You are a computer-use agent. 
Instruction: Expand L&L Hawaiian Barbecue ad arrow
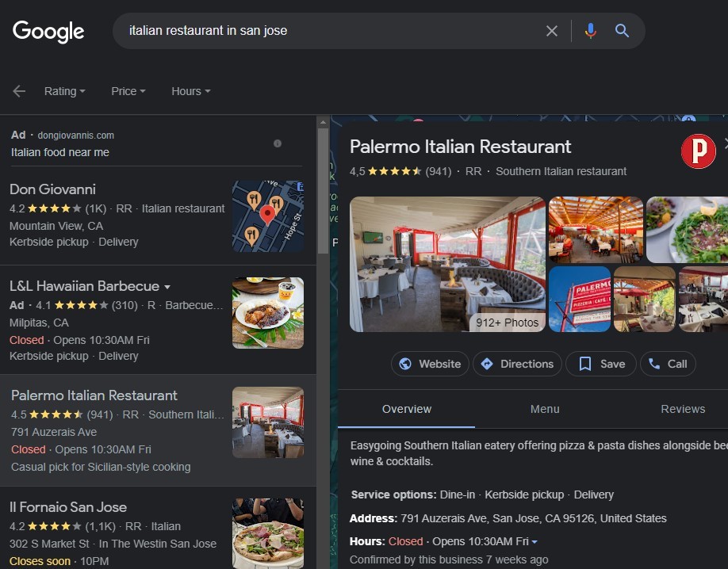coord(167,287)
